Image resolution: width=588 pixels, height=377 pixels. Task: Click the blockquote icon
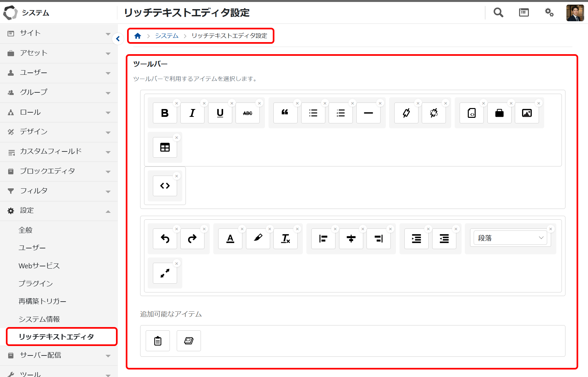285,113
